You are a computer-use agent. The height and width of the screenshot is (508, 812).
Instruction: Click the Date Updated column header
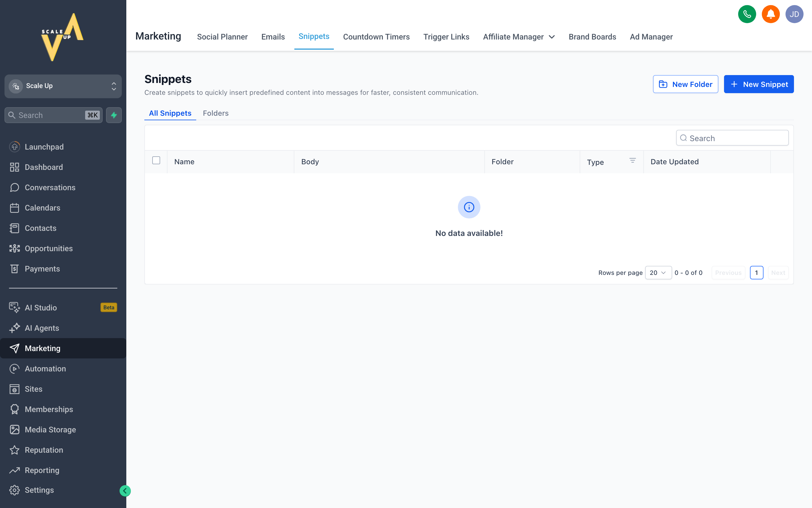(x=707, y=162)
